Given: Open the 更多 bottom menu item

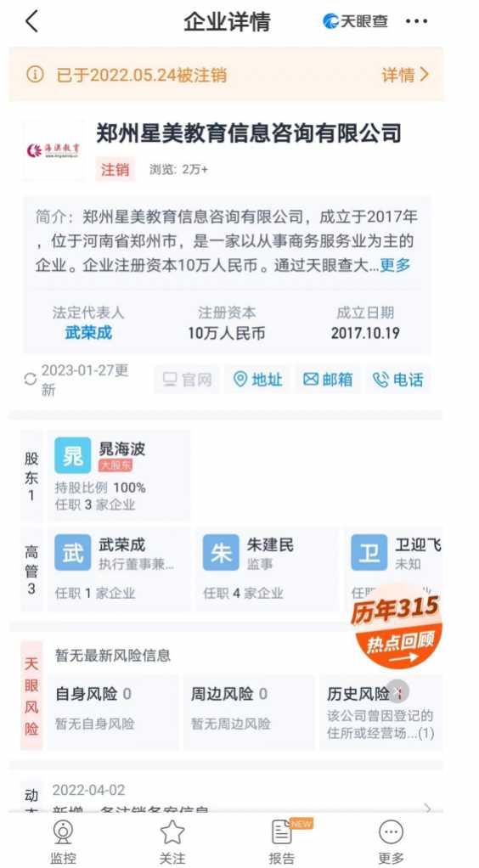Looking at the screenshot, I should point(391,842).
